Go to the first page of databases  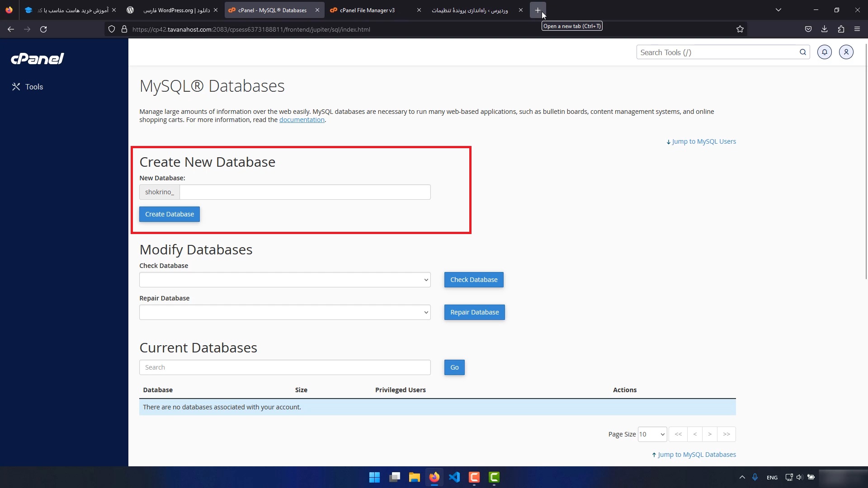(x=678, y=434)
